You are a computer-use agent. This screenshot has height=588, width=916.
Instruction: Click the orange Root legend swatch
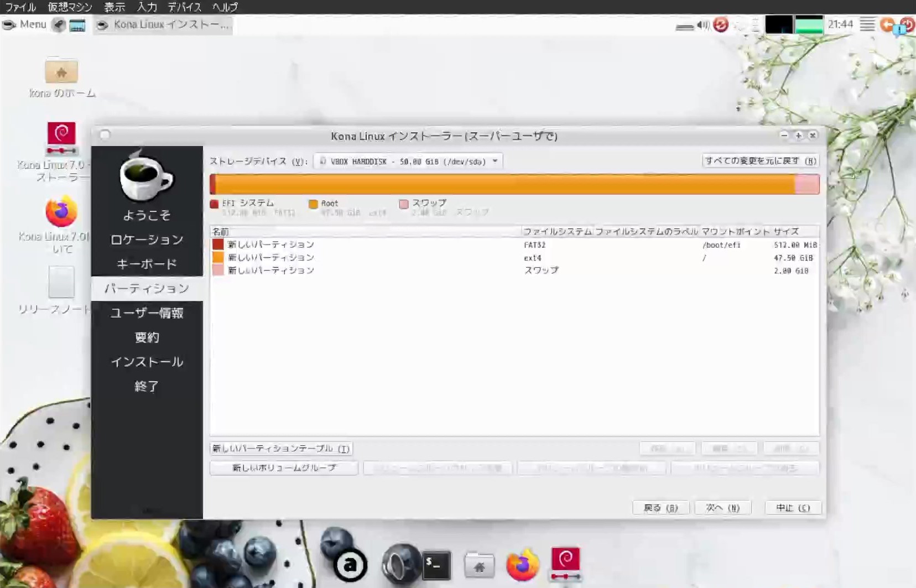point(314,204)
